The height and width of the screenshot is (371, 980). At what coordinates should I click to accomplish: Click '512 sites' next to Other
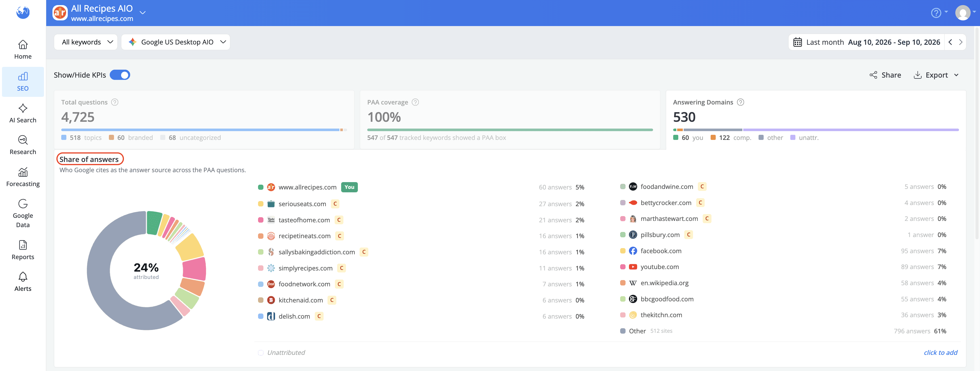click(661, 331)
